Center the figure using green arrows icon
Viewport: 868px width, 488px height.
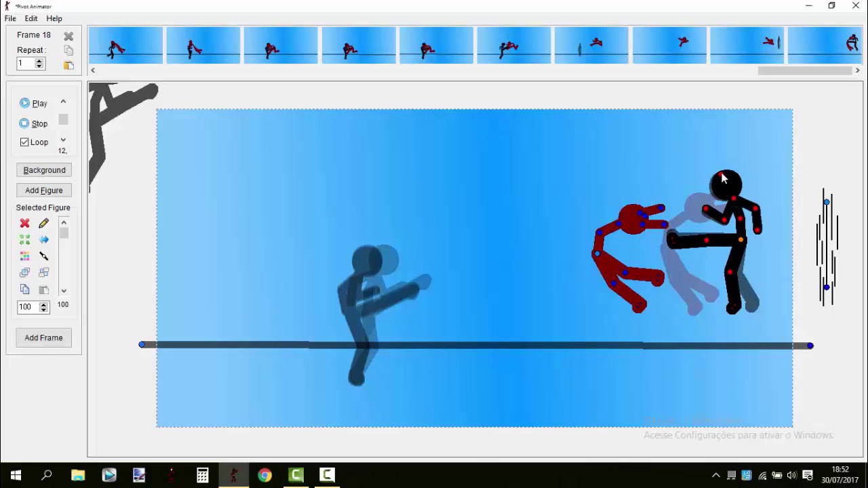point(25,239)
